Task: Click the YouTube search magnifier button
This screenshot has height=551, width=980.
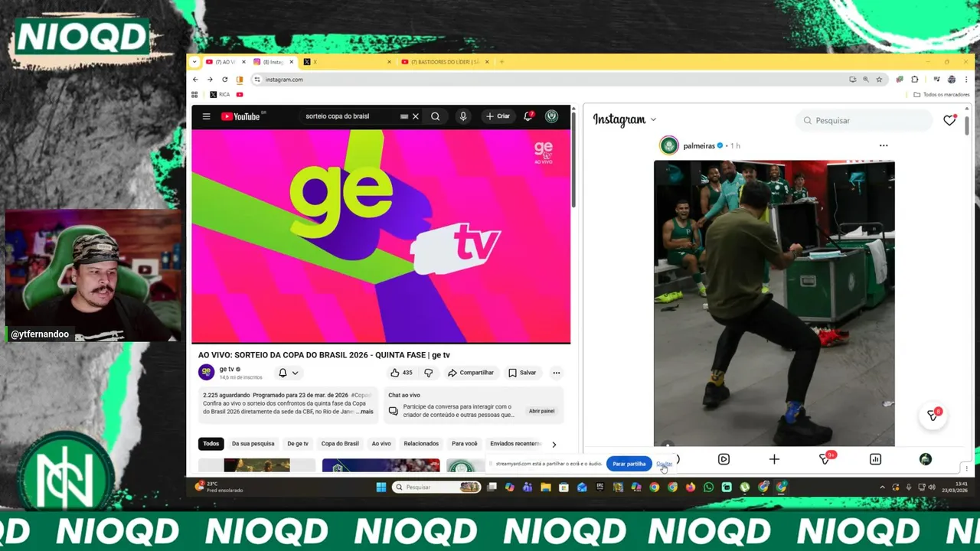Action: 435,116
